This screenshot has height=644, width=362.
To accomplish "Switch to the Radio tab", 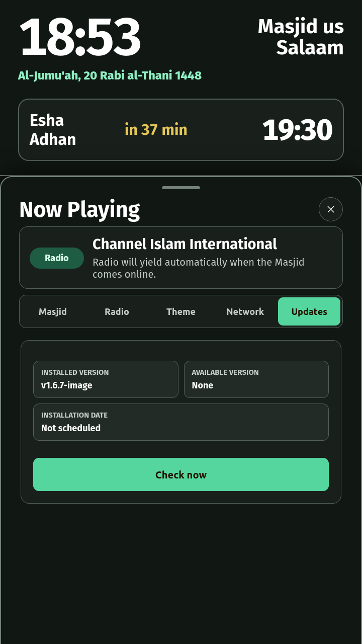I will tap(117, 311).
